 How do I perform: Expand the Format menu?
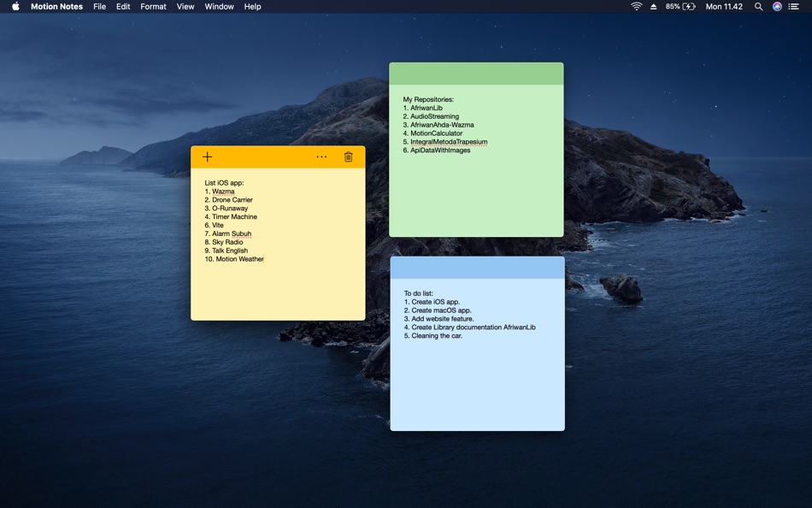153,7
